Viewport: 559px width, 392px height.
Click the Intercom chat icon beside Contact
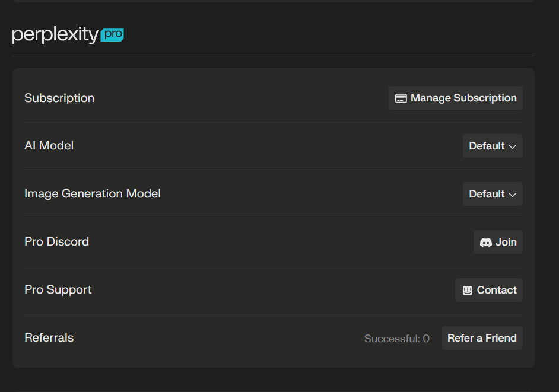(x=468, y=291)
